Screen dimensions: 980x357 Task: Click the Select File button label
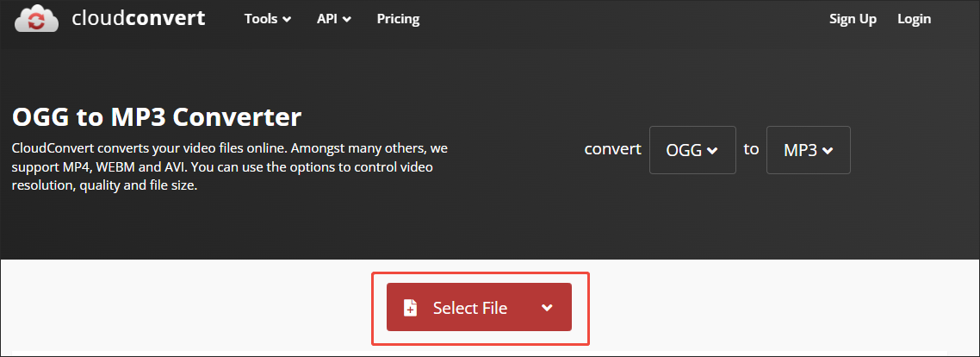[x=469, y=308]
